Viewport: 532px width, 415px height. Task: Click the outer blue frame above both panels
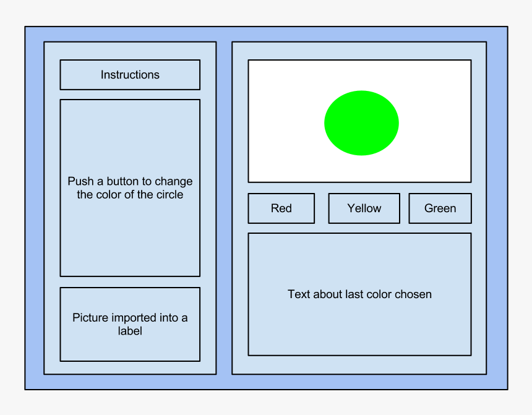coord(266,34)
